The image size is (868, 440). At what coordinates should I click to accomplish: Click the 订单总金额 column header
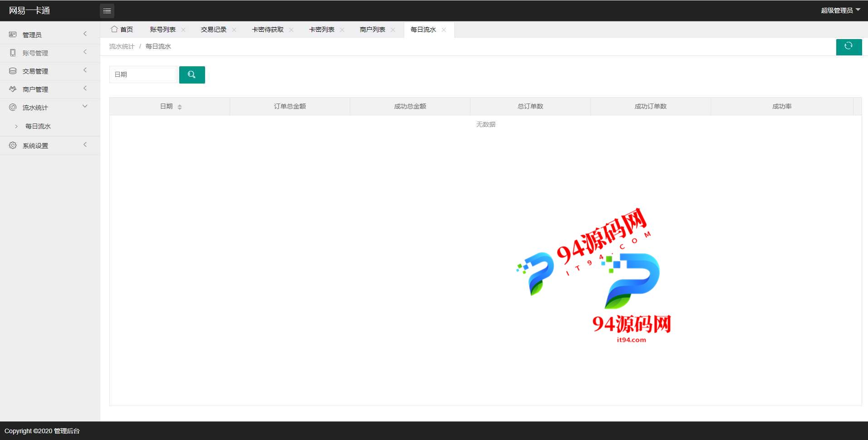tap(289, 106)
